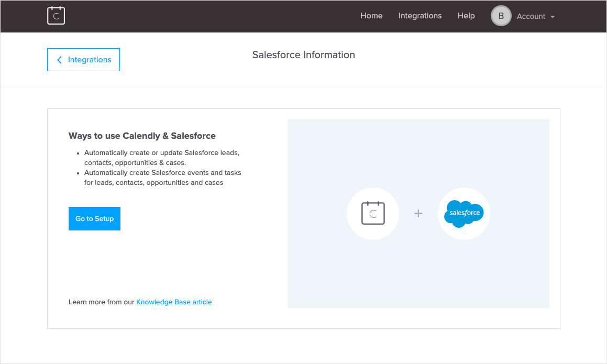The image size is (607, 364).
Task: Expand the Account dropdown arrow
Action: point(553,17)
